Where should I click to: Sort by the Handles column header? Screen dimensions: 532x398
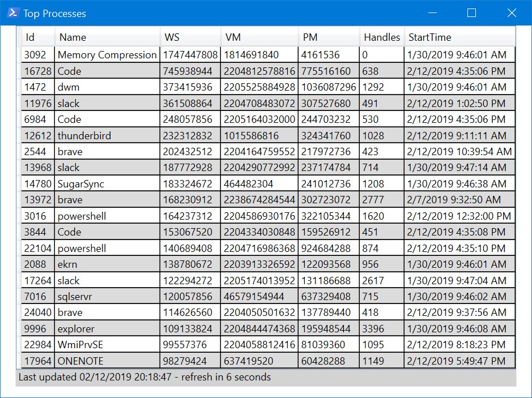click(381, 36)
